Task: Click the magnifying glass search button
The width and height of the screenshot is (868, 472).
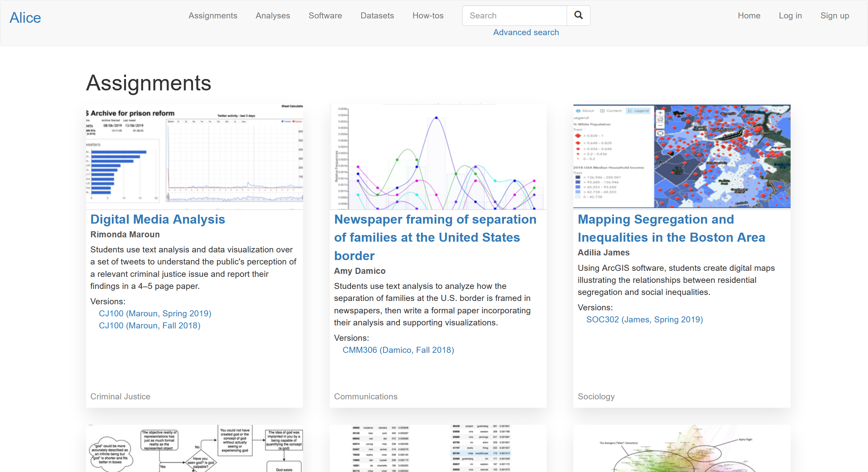Action: [578, 15]
